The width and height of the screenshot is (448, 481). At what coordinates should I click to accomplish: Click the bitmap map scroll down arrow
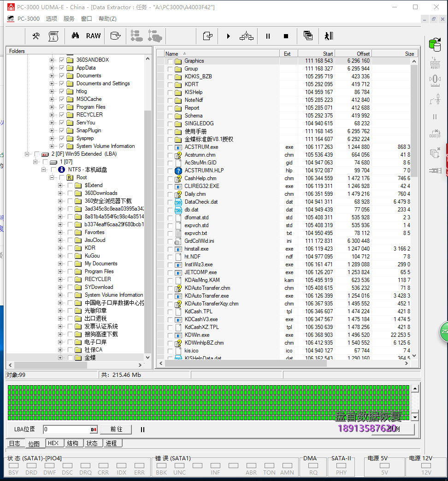(x=415, y=417)
